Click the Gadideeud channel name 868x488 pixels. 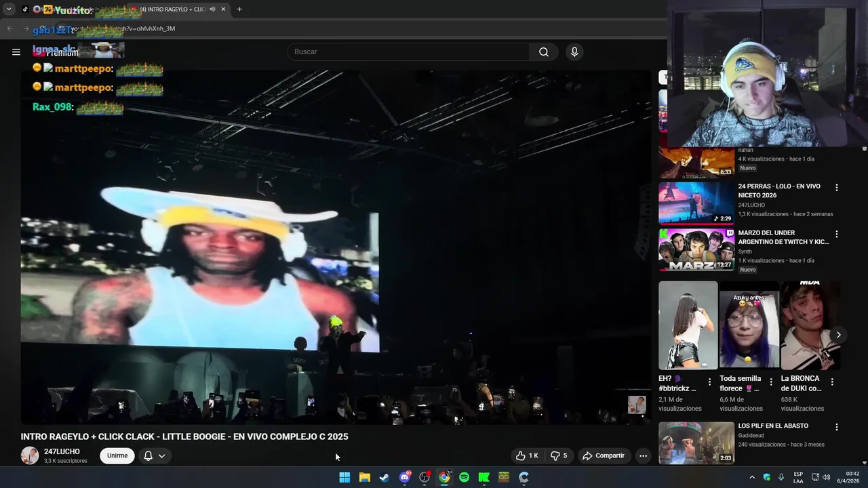pyautogui.click(x=751, y=435)
